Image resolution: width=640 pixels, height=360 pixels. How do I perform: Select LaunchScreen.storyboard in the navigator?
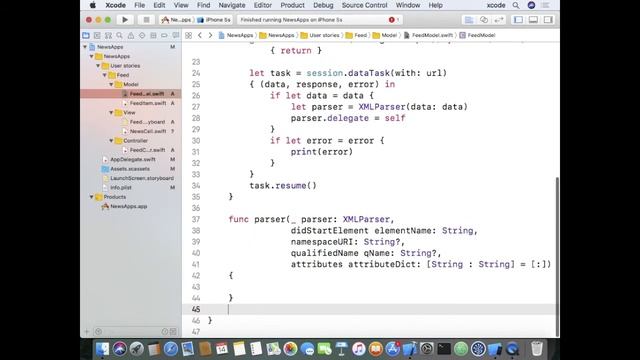[x=142, y=178]
